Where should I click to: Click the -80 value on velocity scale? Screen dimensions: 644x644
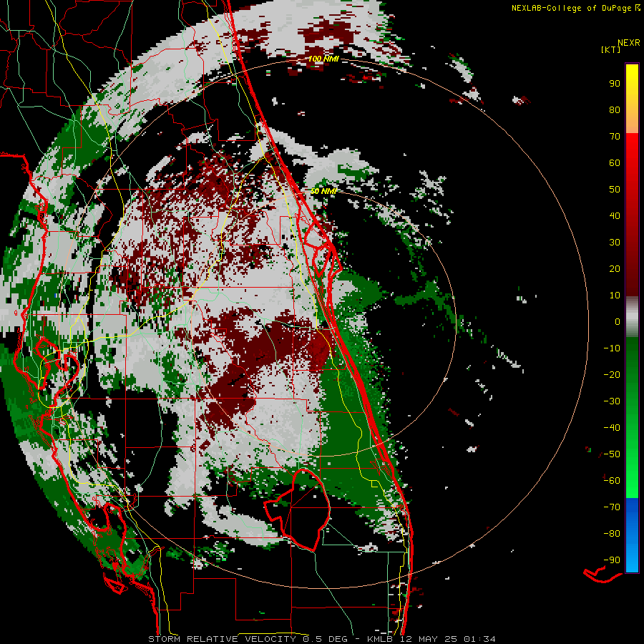click(612, 534)
